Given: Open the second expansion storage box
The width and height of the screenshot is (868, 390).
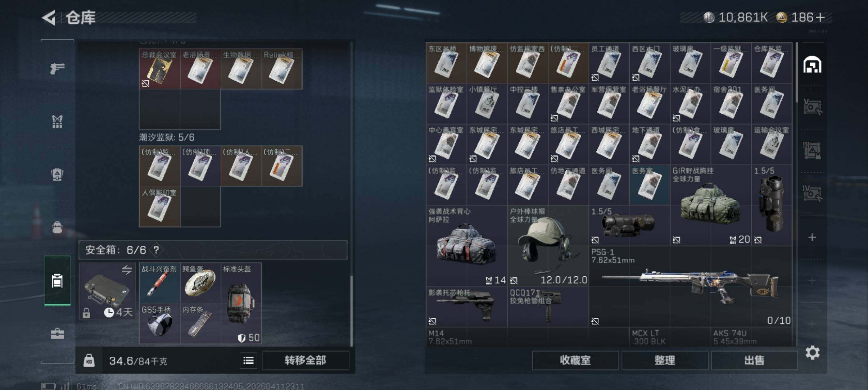Looking at the screenshot, I should [812, 150].
